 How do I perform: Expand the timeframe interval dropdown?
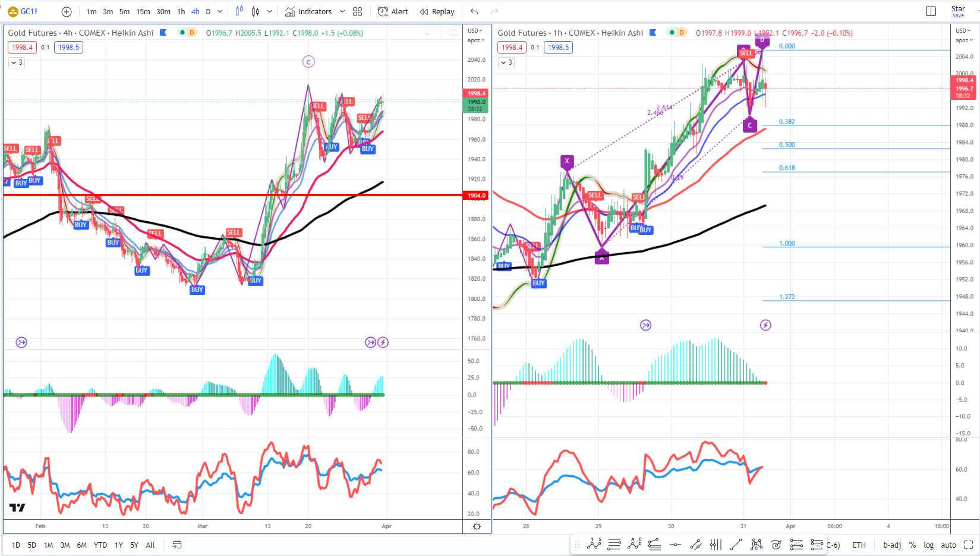click(220, 11)
